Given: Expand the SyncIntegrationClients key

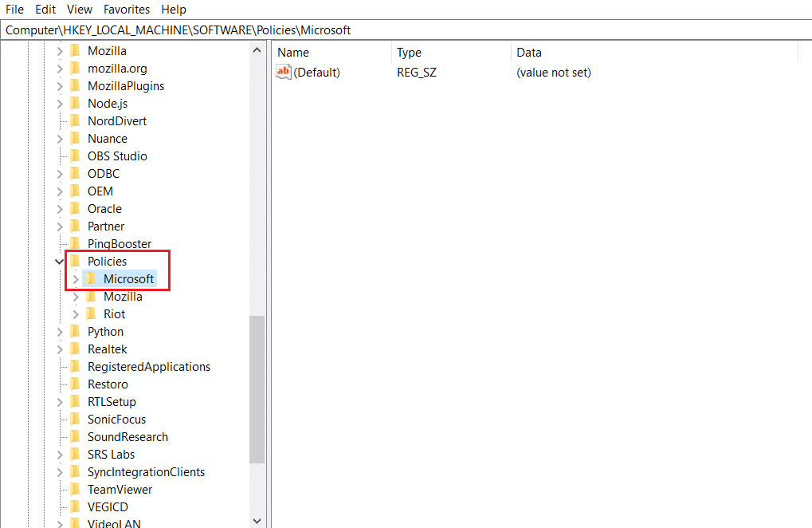Looking at the screenshot, I should click(x=60, y=472).
